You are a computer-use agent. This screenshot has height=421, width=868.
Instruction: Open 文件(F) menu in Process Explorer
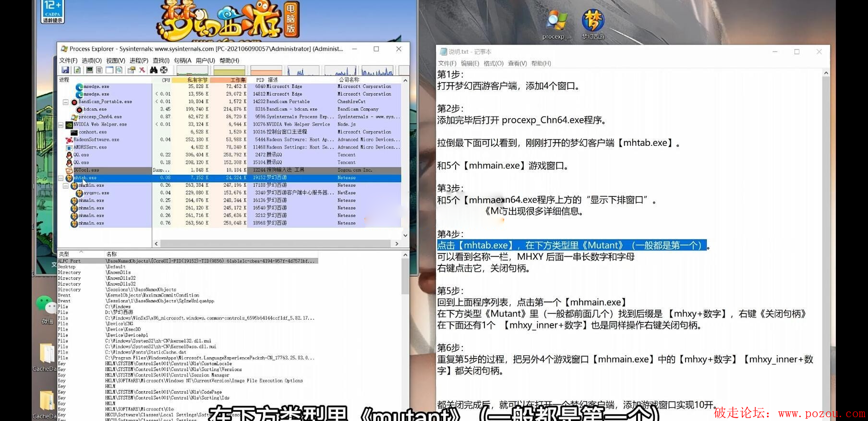pos(68,60)
